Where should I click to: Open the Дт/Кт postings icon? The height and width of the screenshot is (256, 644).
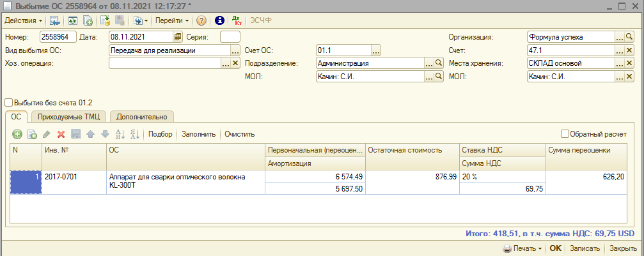[x=236, y=20]
